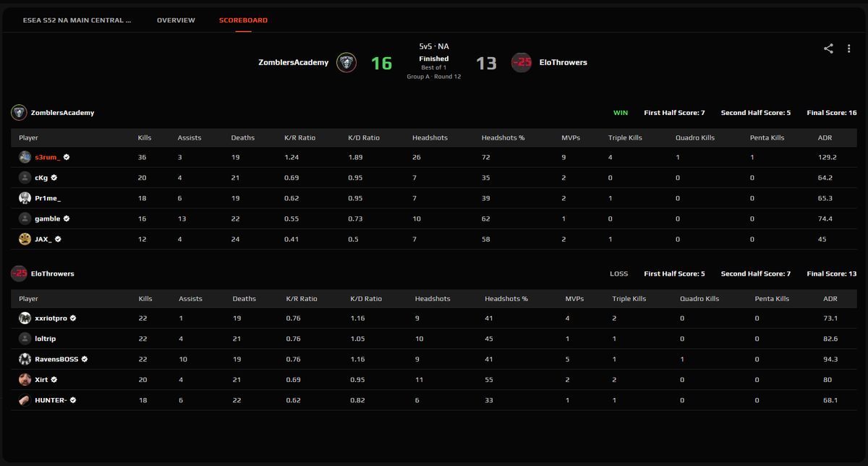Click ZomblersAcademy score 16 in header
Image resolution: width=868 pixels, height=466 pixels.
[x=381, y=63]
